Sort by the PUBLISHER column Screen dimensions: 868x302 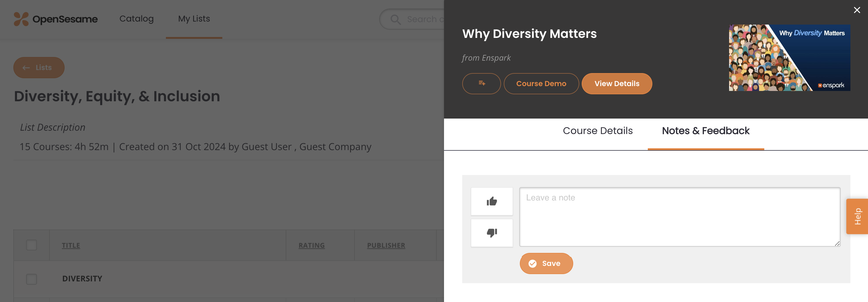point(386,245)
